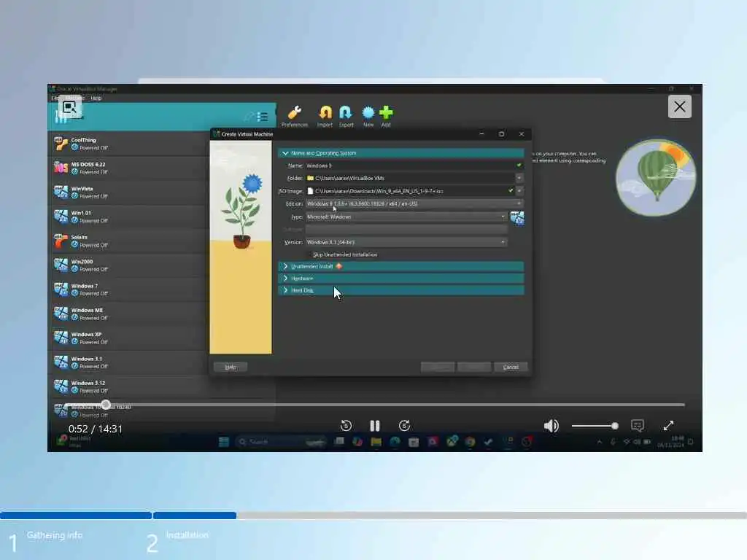The height and width of the screenshot is (560, 747).
Task: Toggle Skip Unattended Installation checkbox
Action: (x=309, y=254)
